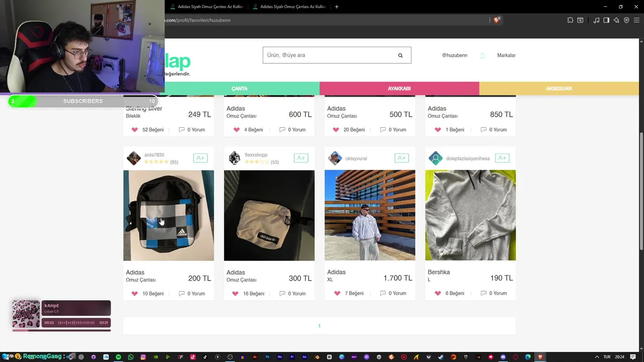Follow seller arda7835 with the add-user button
Screen dimensions: 644x362
200,158
